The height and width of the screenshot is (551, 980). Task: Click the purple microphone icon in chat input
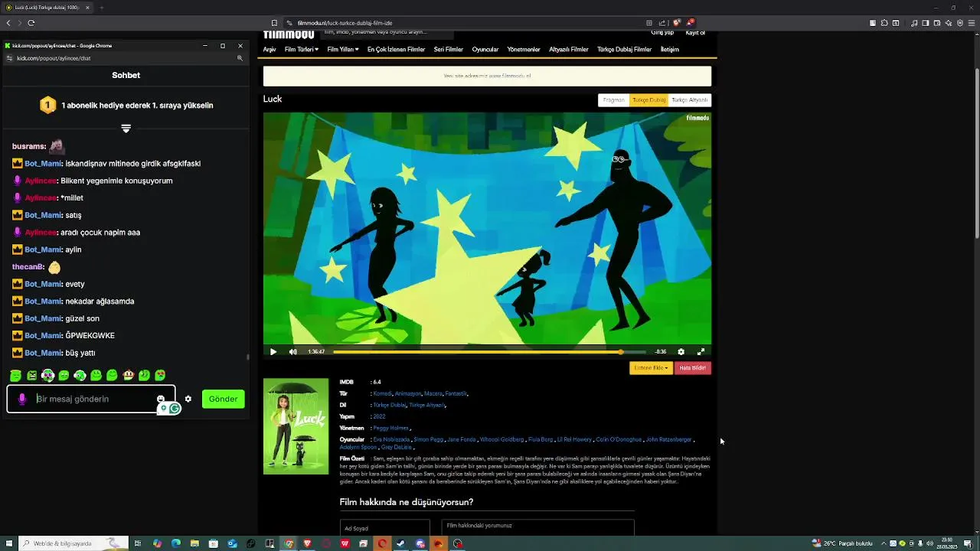pyautogui.click(x=22, y=399)
